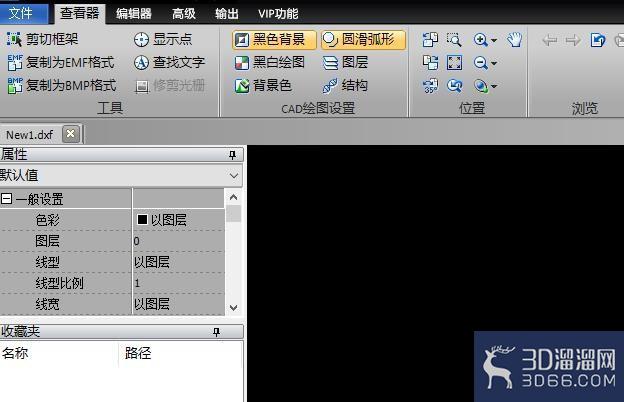624x402 pixels.
Task: Open the 输出 ribbon tab
Action: 227,14
